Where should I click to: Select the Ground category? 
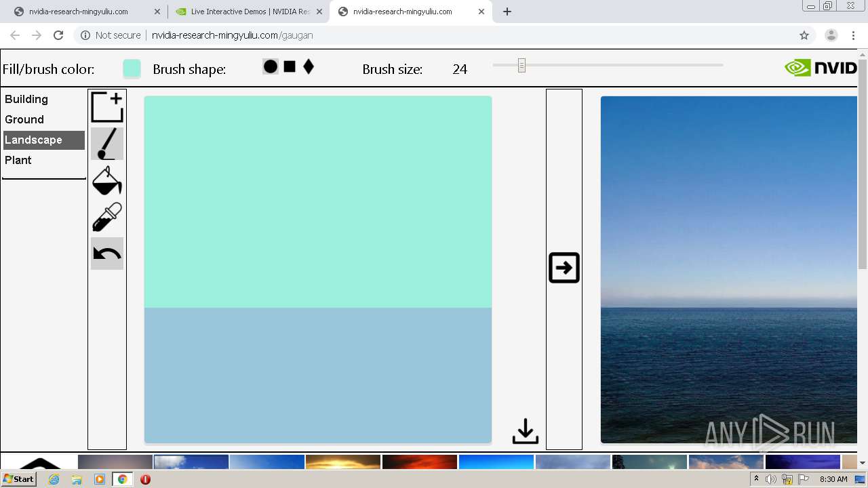pos(44,119)
